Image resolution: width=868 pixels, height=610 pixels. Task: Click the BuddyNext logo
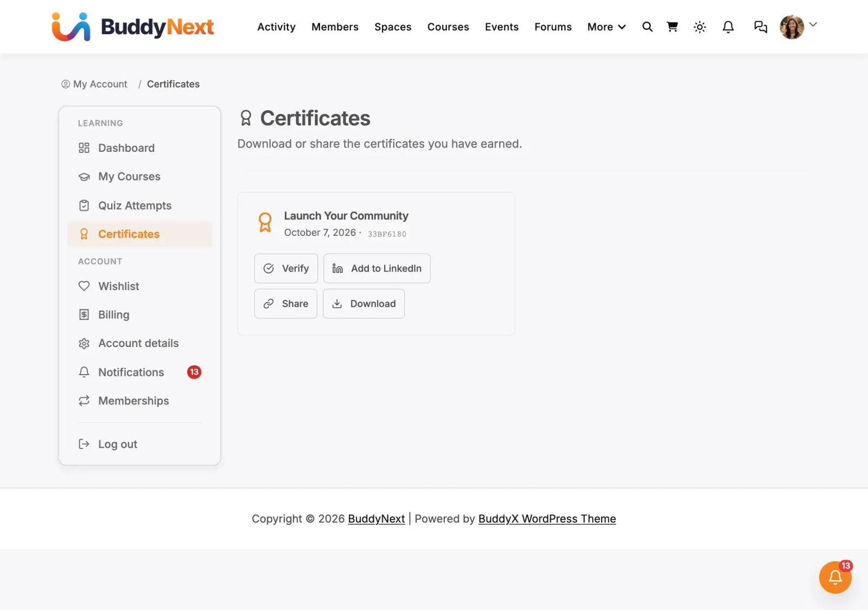(133, 27)
